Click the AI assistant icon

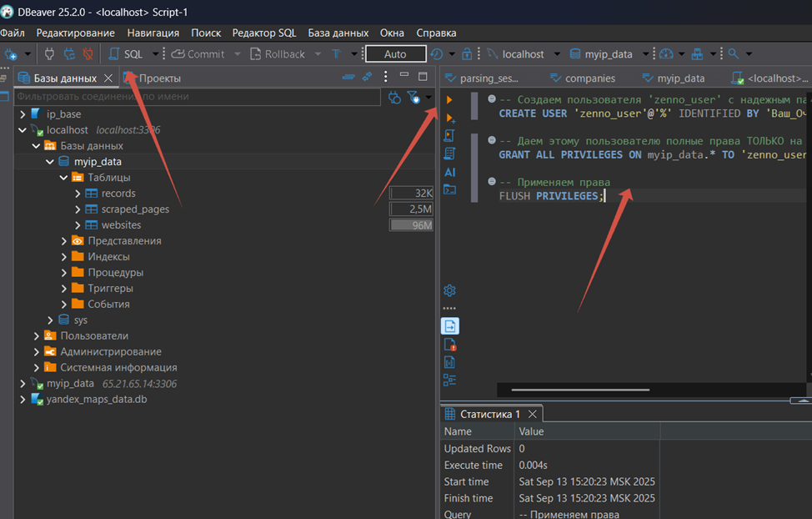coord(449,172)
